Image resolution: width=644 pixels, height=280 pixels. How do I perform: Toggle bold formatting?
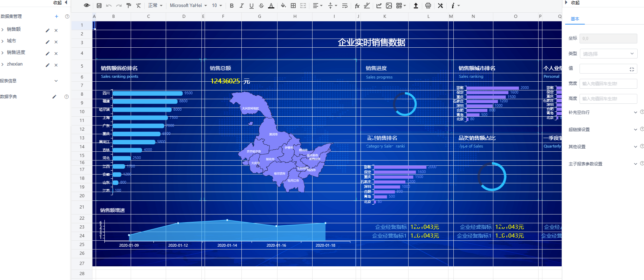tap(232, 6)
